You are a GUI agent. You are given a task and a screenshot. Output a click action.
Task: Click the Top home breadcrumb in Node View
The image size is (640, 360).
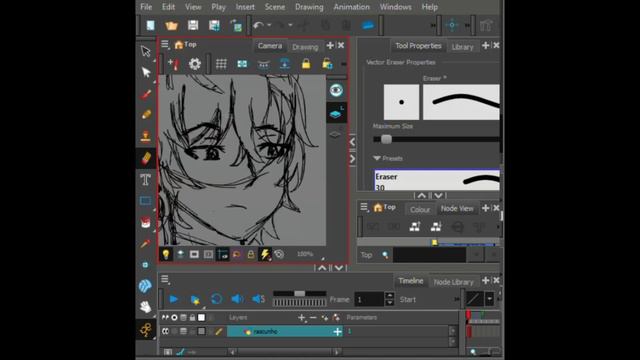[x=385, y=207]
